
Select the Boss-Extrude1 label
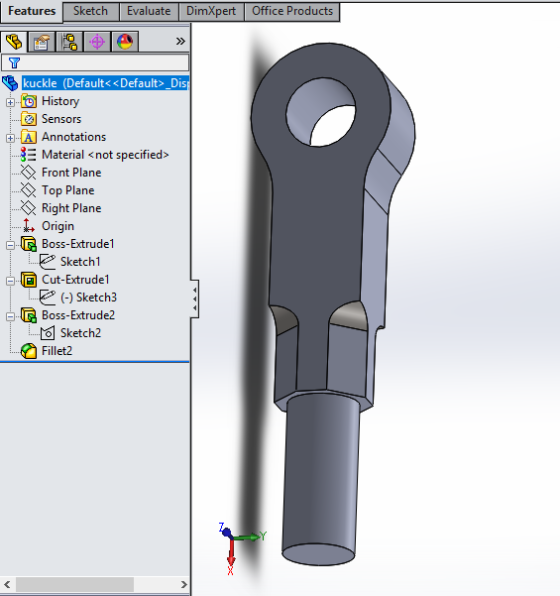78,244
